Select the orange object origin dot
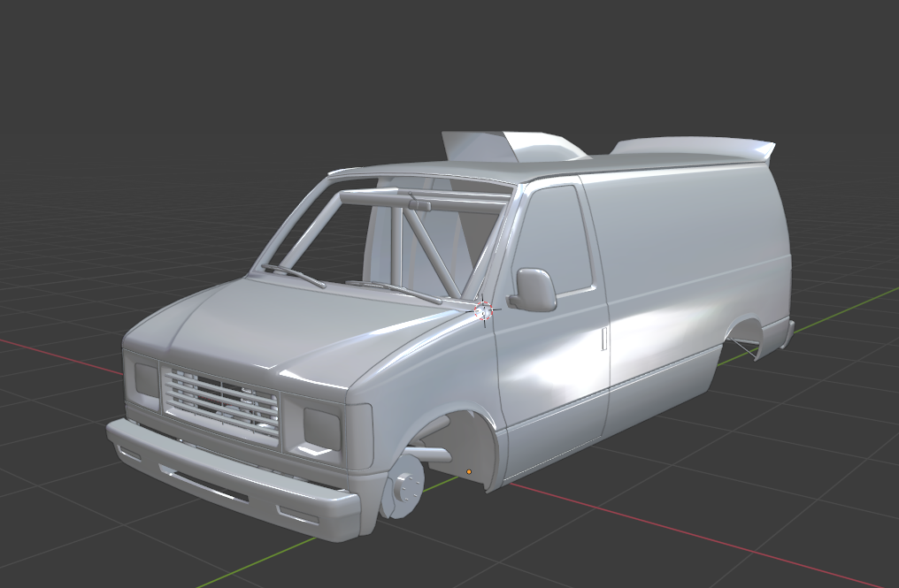This screenshot has height=588, width=899. [469, 471]
